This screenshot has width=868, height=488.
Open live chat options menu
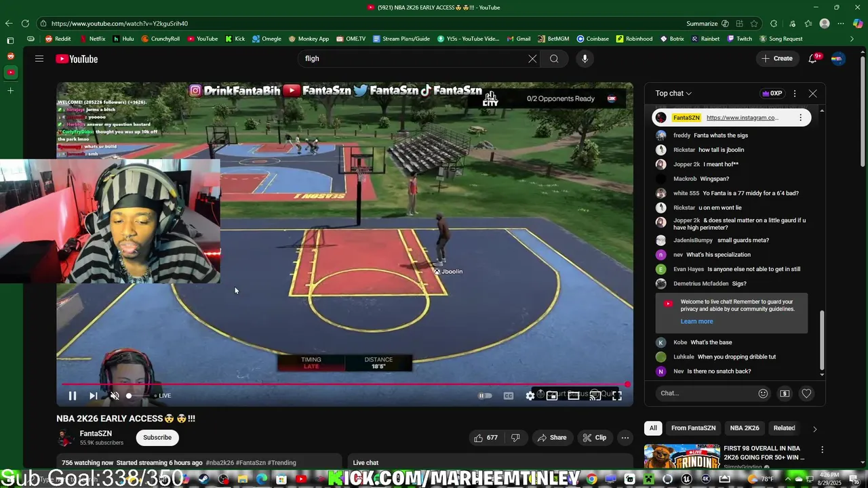point(795,94)
